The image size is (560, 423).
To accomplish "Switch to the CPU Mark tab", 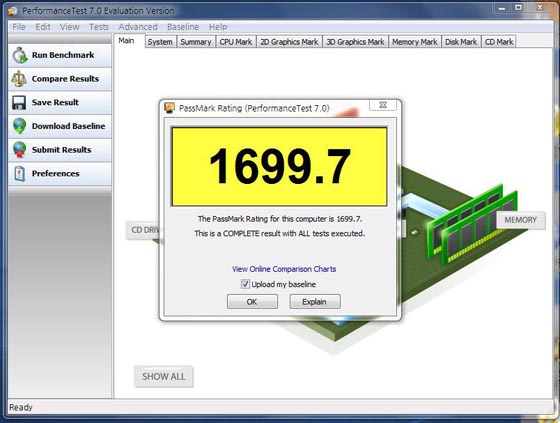I will (x=236, y=42).
